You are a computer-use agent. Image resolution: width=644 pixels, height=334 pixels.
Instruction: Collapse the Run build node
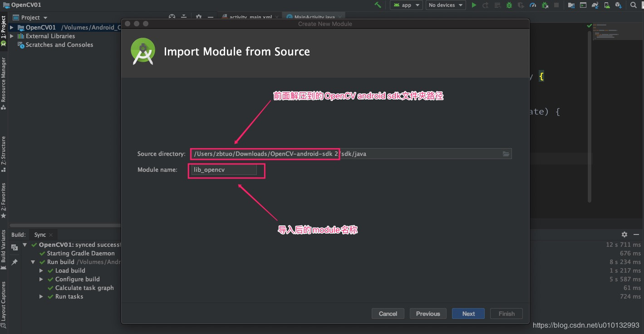coord(33,262)
